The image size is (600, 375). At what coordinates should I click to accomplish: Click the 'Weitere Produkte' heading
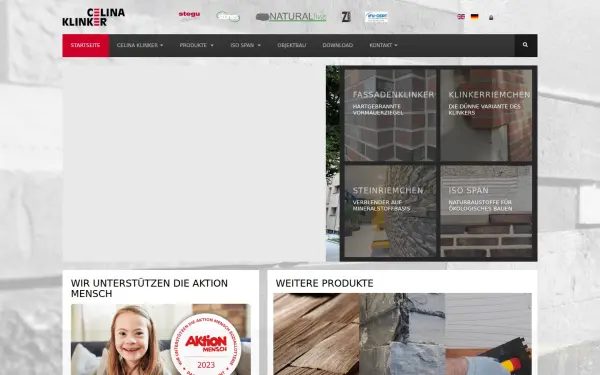point(324,283)
